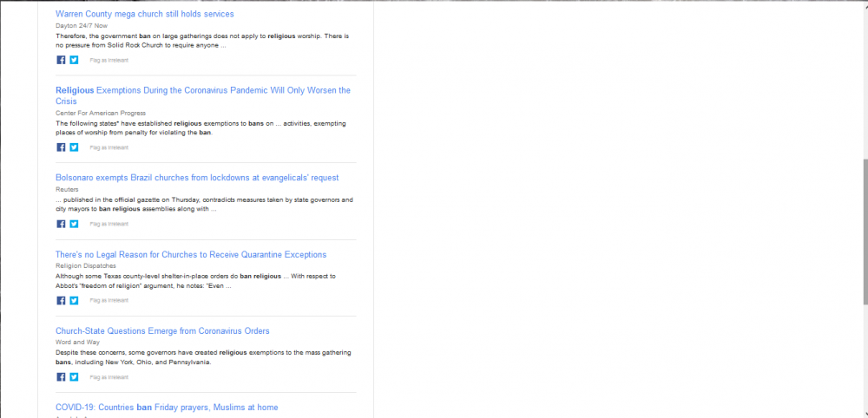
Task: Click the Center For American Progress source label
Action: pos(101,113)
